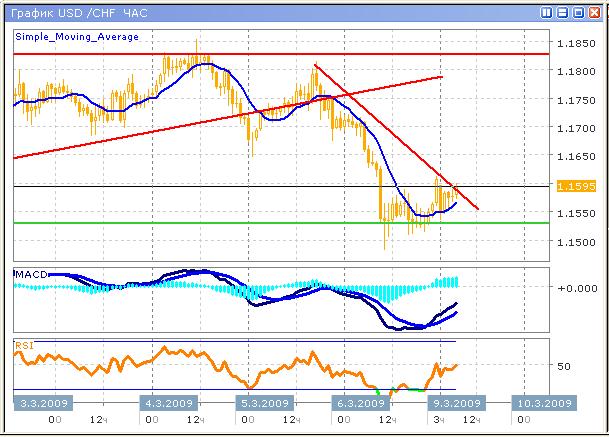Click the 1.1850 price axis label
The height and width of the screenshot is (437, 609).
coord(575,44)
